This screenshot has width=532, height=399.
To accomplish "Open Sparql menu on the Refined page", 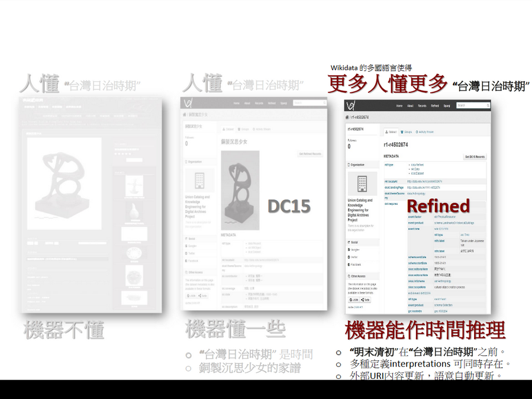I will pyautogui.click(x=447, y=106).
